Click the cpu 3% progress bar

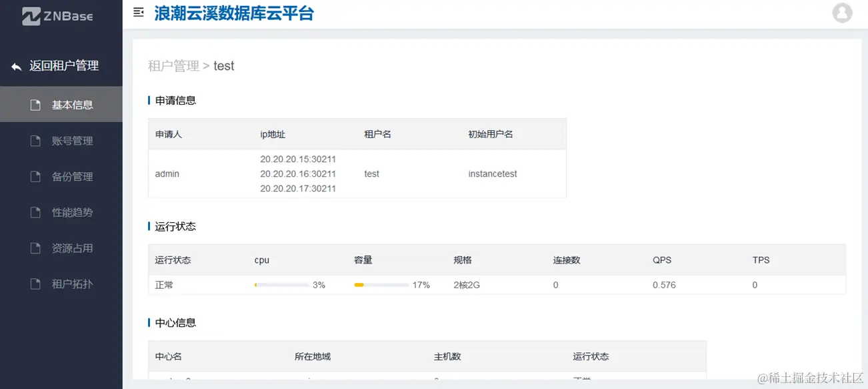pyautogui.click(x=281, y=285)
